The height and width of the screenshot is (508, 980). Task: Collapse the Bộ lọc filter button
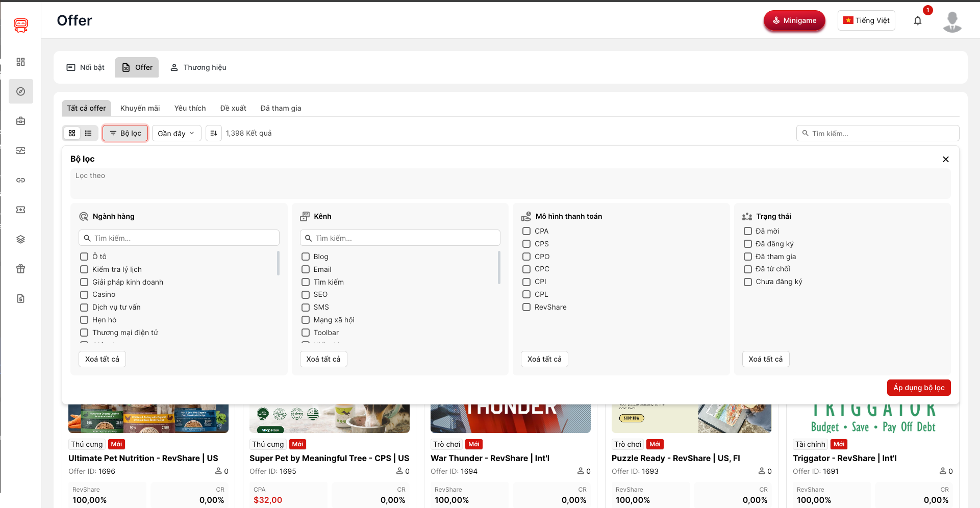coord(125,133)
